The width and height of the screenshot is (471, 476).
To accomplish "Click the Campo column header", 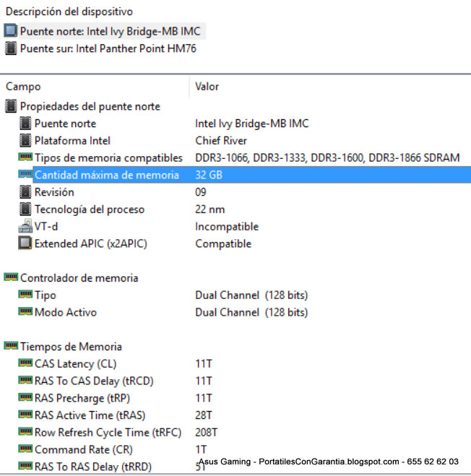I will click(23, 87).
